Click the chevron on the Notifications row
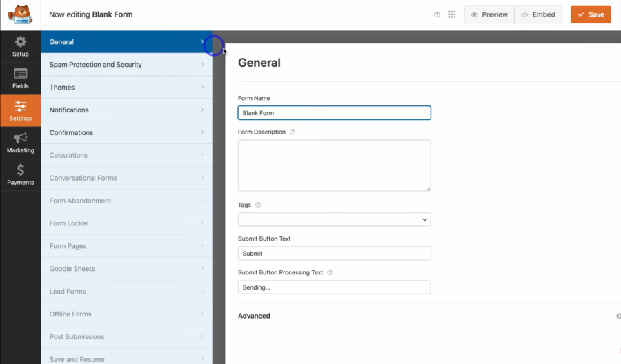621x364 pixels. click(202, 110)
